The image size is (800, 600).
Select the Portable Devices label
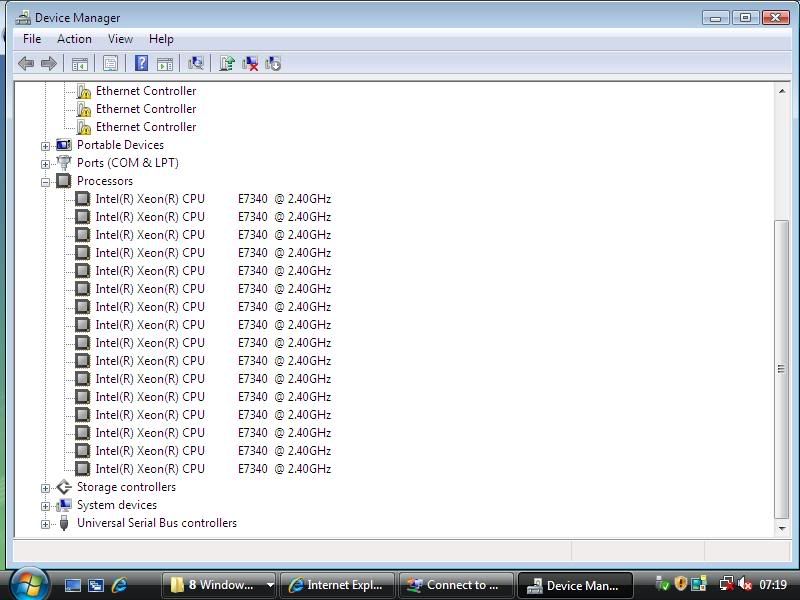point(120,145)
